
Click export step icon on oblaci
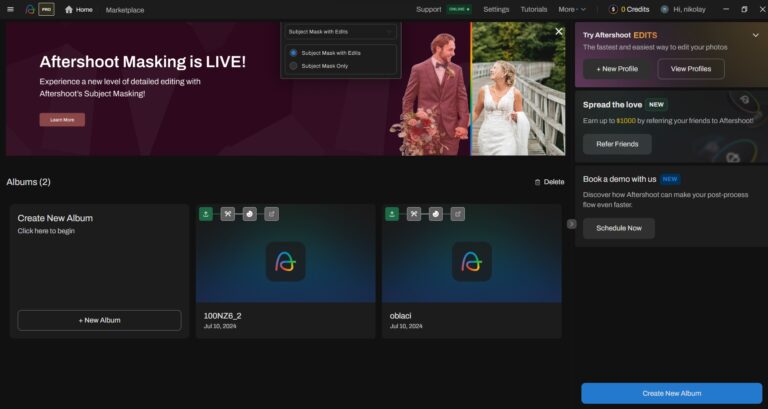pyautogui.click(x=458, y=214)
